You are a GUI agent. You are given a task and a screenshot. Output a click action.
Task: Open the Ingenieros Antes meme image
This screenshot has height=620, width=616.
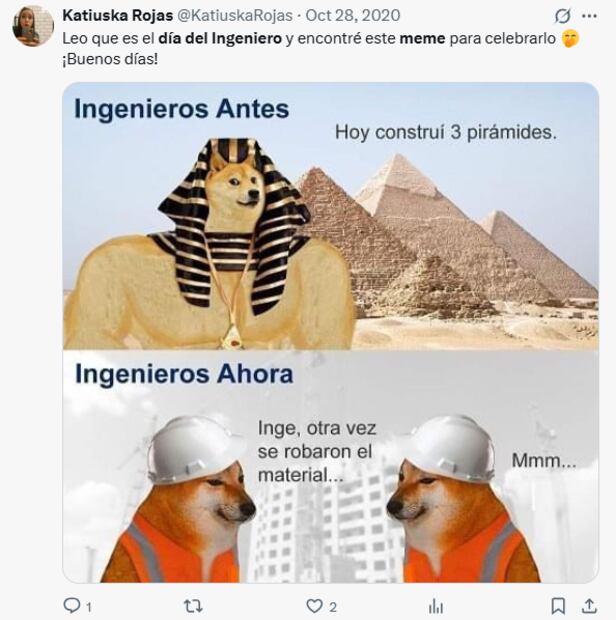(x=331, y=216)
